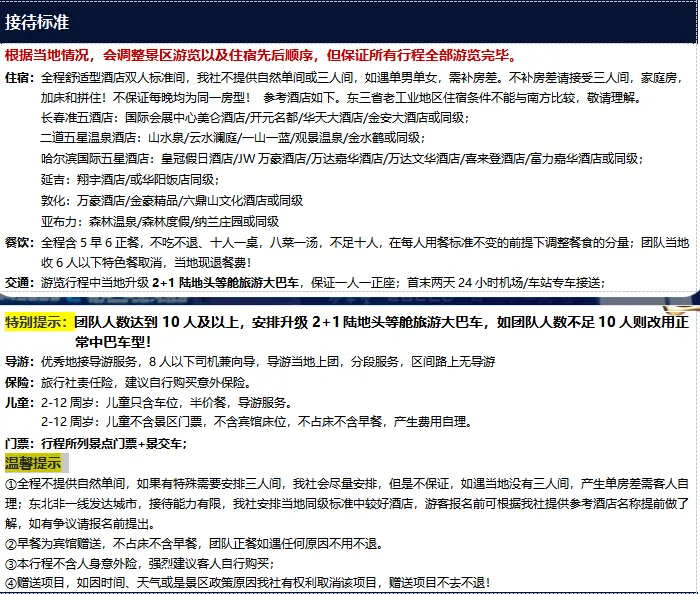Click the yellow highlighted 特别提示: label
The width and height of the screenshot is (700, 594).
[x=39, y=322]
